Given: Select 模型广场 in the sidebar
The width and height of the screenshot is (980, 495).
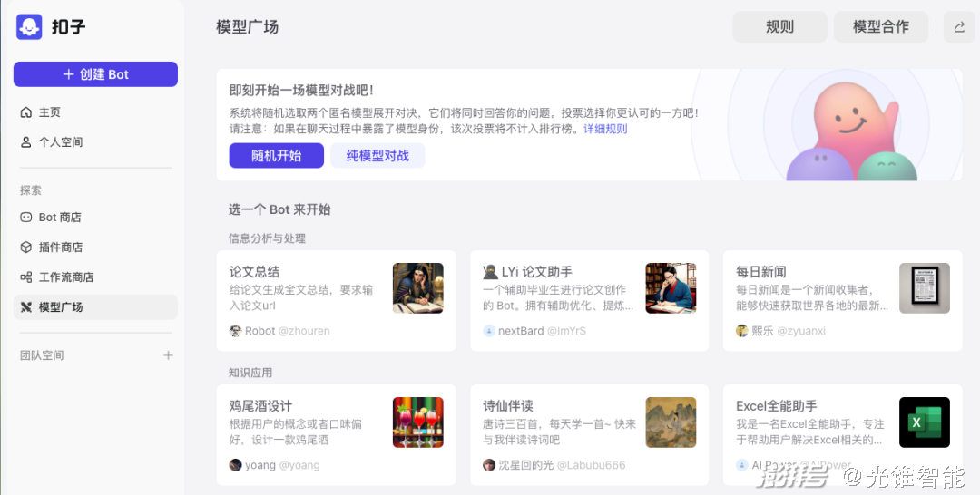Looking at the screenshot, I should (x=95, y=307).
